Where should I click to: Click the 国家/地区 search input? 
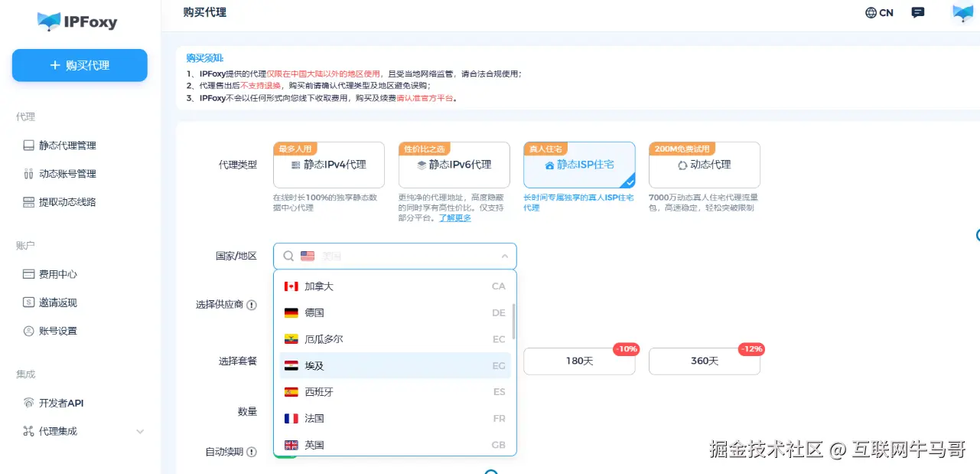click(x=395, y=256)
